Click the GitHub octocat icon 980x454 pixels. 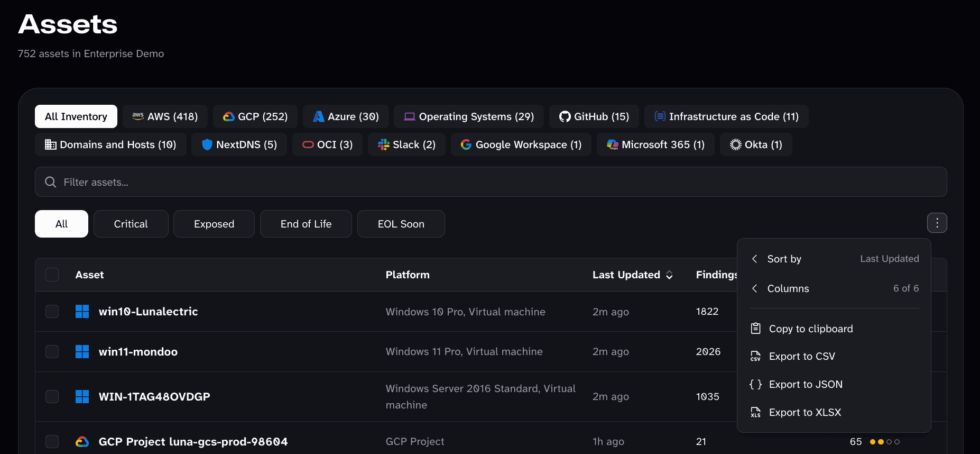tap(565, 116)
